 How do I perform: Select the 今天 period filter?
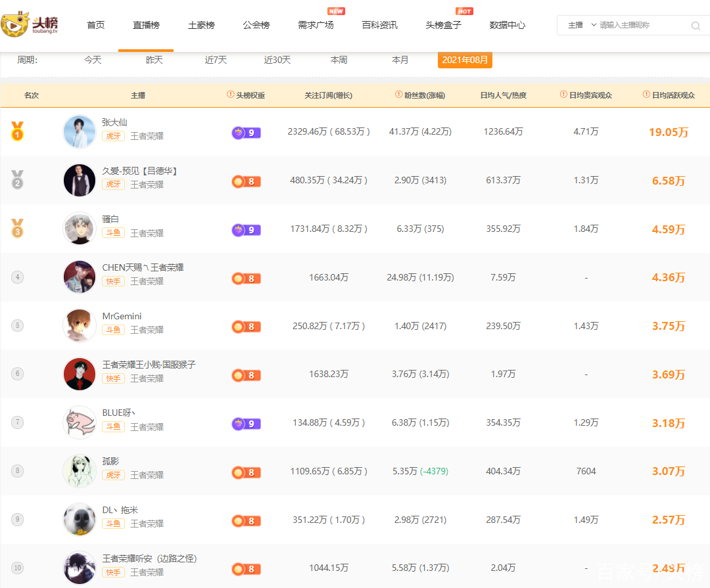pos(93,60)
